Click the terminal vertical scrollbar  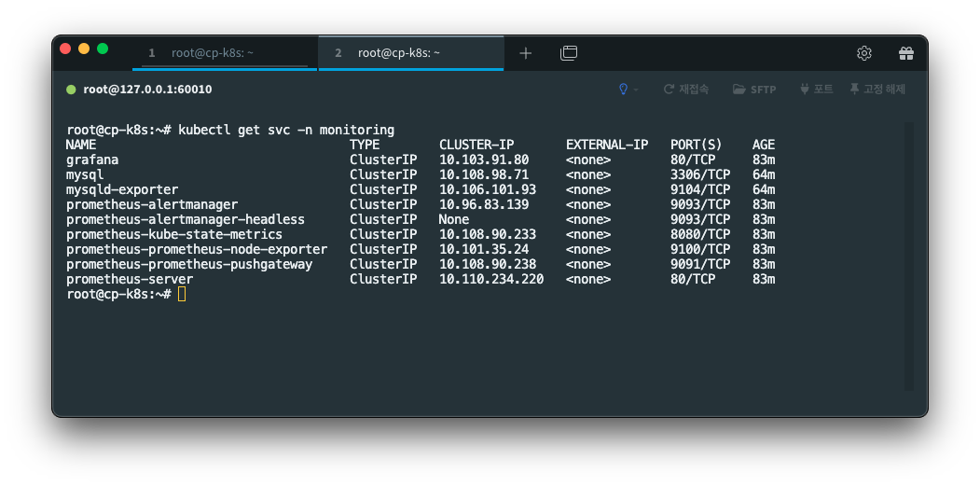click(909, 257)
